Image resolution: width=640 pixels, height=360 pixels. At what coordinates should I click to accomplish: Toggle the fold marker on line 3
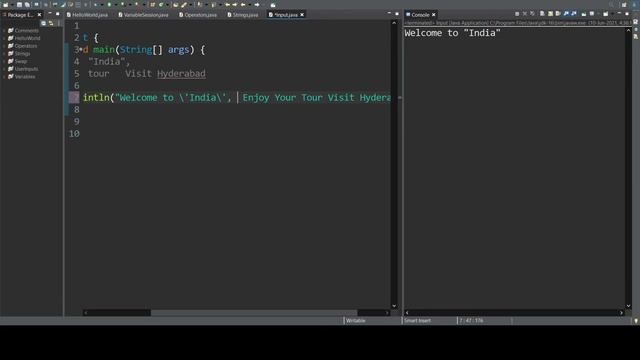(81, 49)
